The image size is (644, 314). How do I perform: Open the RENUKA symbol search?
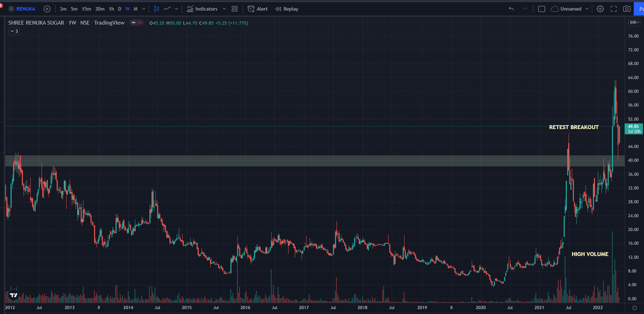tap(22, 9)
